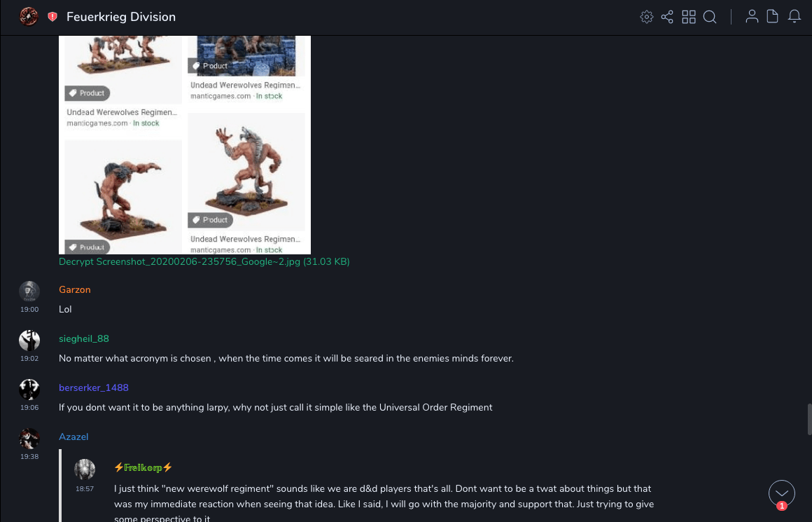Click the search magnifier icon
The width and height of the screenshot is (812, 522).
pos(710,17)
